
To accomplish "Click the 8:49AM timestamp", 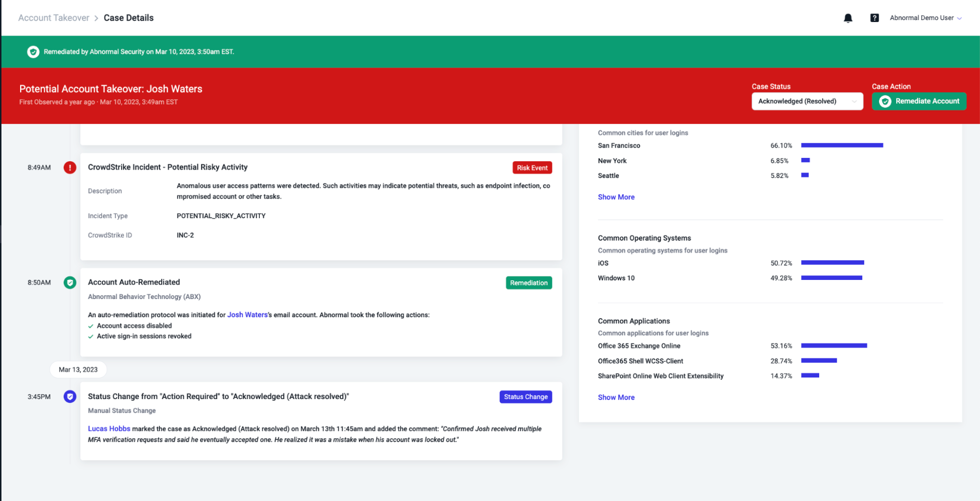I will [x=39, y=168].
